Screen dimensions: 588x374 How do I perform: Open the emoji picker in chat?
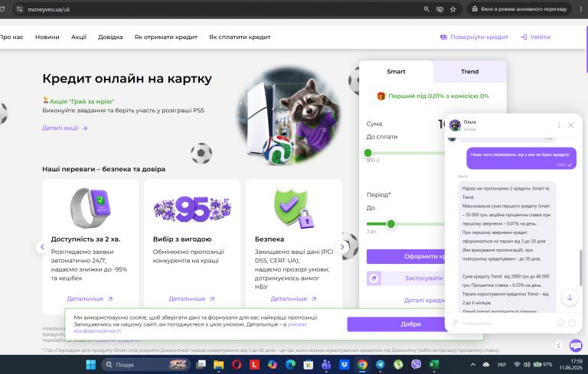tap(560, 323)
